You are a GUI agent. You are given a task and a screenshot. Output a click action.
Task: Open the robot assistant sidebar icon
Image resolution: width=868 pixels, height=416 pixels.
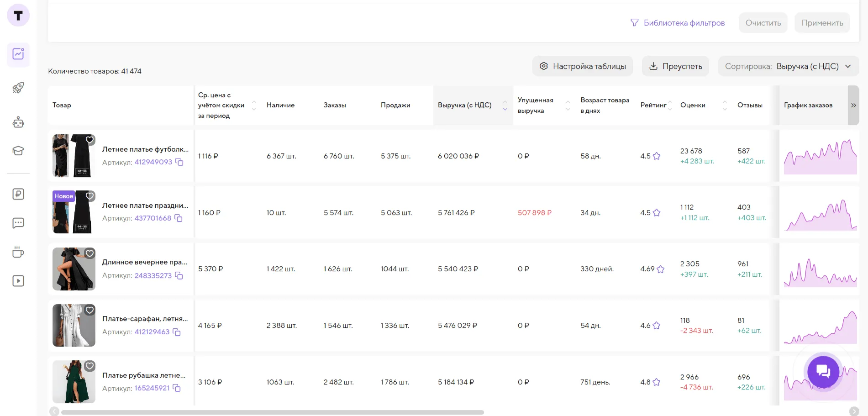pos(18,122)
